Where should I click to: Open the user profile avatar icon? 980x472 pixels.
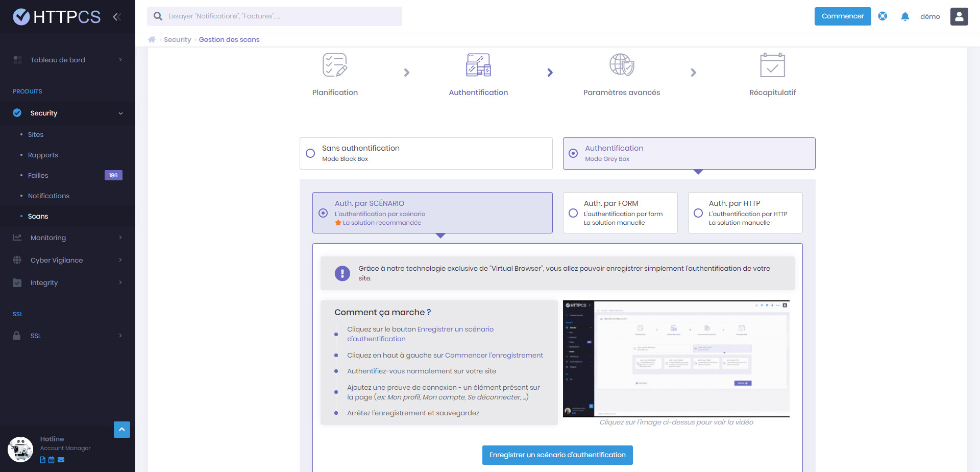click(x=959, y=16)
